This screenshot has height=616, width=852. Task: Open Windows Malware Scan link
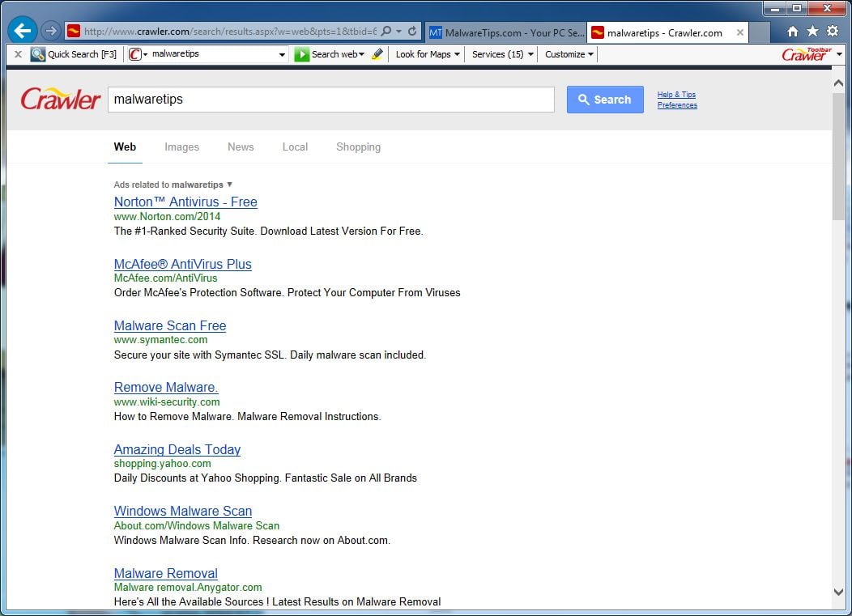182,511
